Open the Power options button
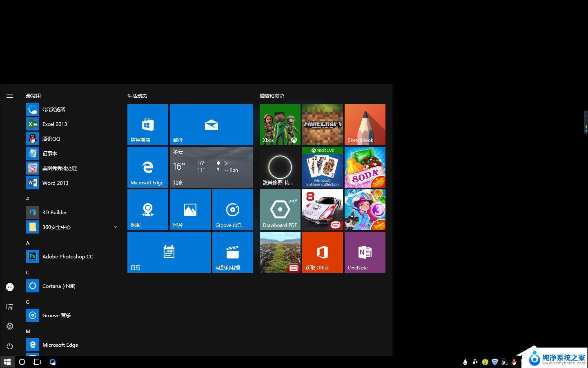Screen dimensions: 588x368 pos(10,346)
